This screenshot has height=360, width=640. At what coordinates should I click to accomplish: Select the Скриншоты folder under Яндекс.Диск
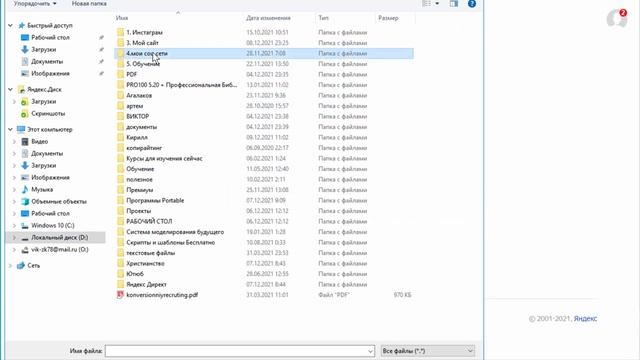48,113
